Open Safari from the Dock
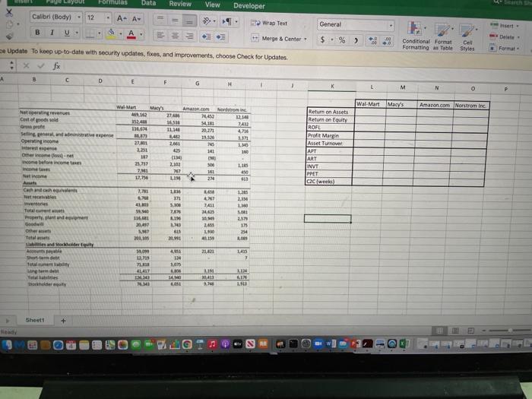The image size is (532, 399). (x=59, y=345)
